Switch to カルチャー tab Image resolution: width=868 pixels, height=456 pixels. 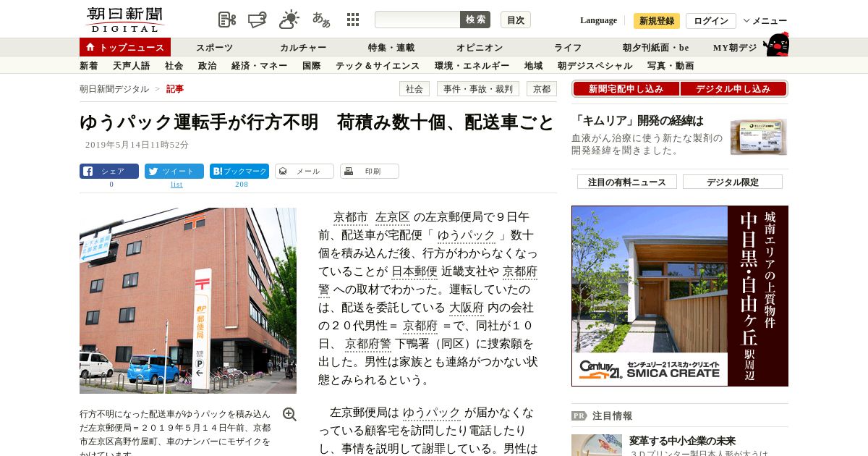(x=303, y=48)
